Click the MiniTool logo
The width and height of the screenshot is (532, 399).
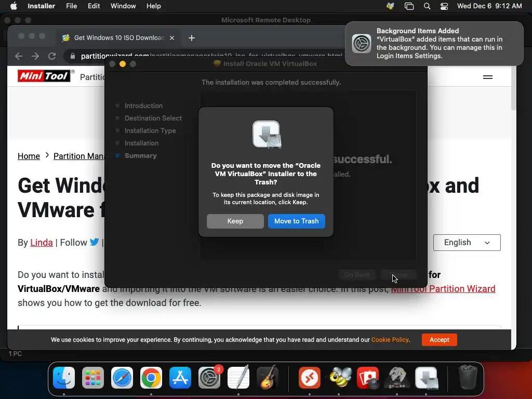(x=44, y=76)
